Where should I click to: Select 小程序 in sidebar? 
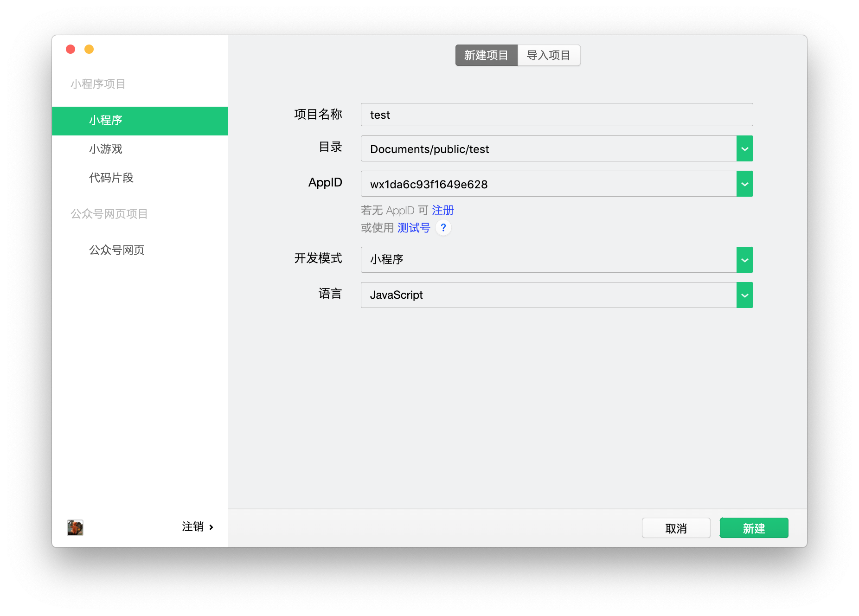pos(140,121)
